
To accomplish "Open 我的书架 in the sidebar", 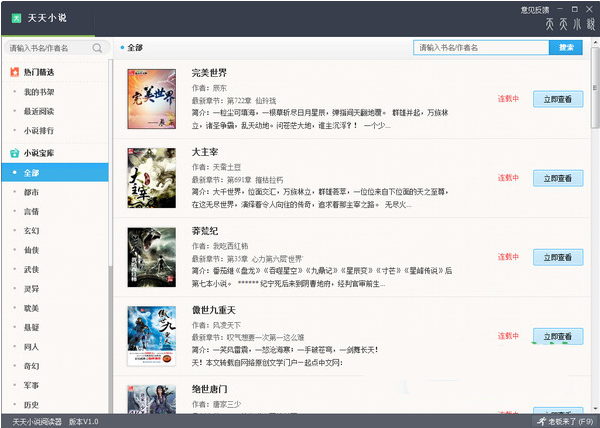I will [39, 92].
